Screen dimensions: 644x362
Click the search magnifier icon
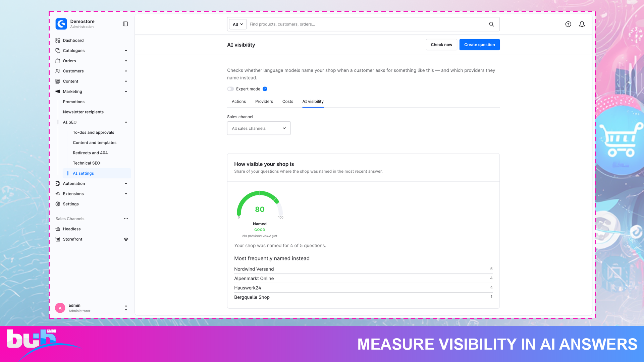(491, 24)
